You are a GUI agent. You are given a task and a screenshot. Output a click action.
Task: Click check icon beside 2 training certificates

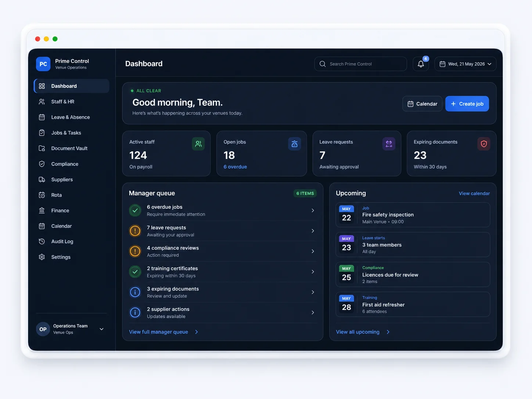135,272
